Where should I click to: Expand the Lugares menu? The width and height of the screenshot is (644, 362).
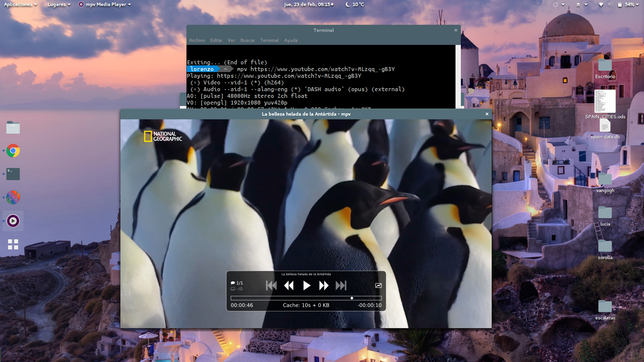59,4
